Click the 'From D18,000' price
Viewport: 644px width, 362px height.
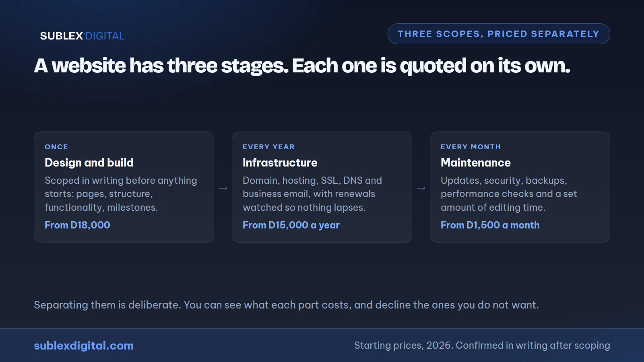[77, 225]
